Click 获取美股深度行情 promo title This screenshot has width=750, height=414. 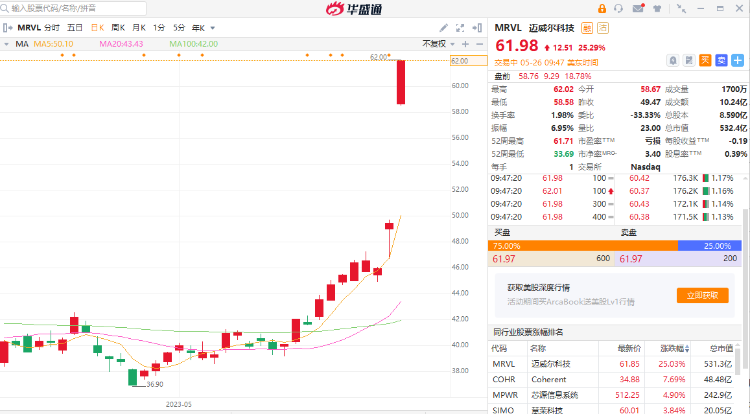tap(539, 288)
